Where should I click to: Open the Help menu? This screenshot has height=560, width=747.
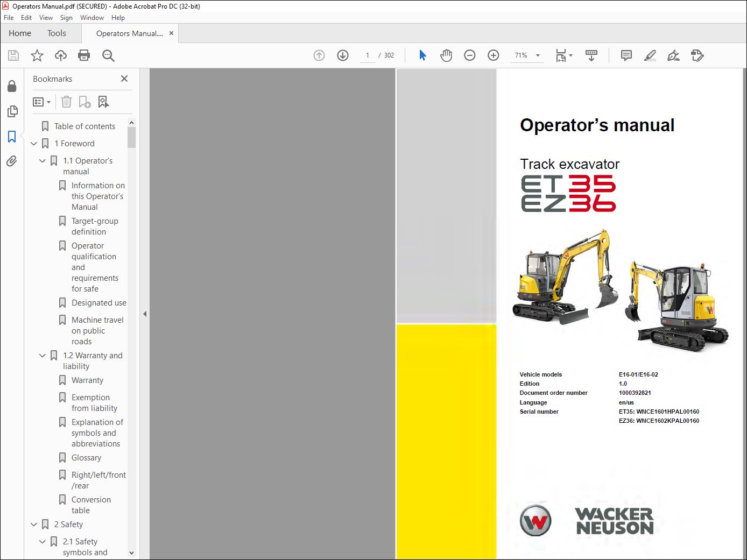coord(118,18)
